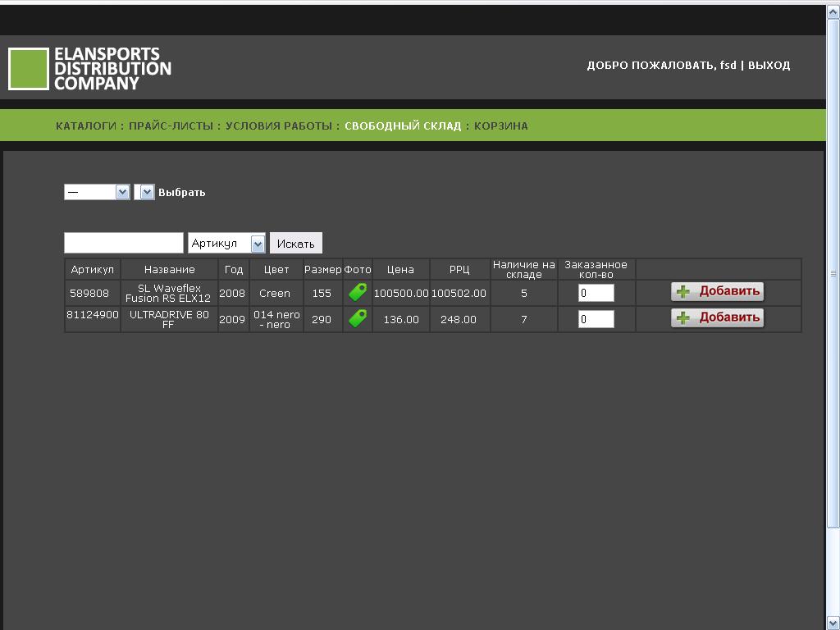840x630 pixels.
Task: Open the КОРЗИНА cart page
Action: 501,126
